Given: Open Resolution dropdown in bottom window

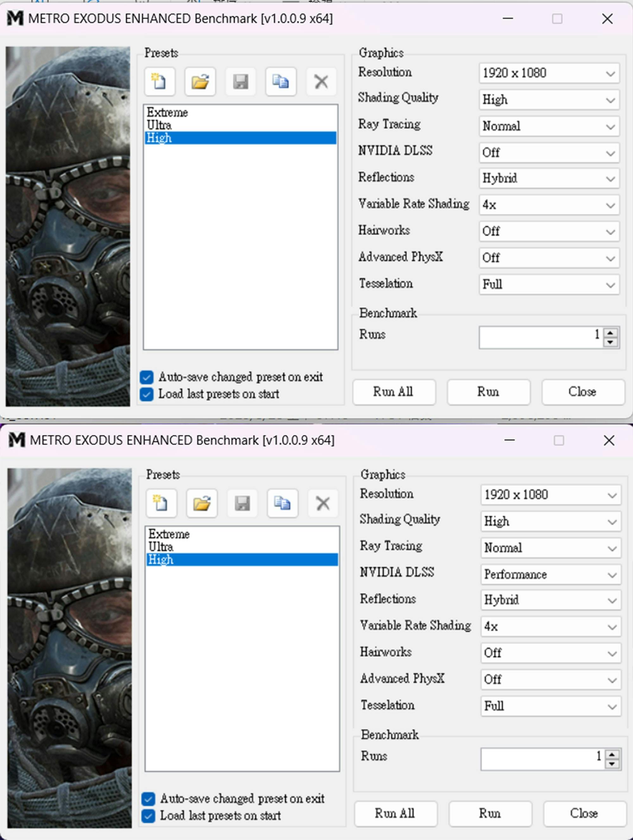Looking at the screenshot, I should (550, 495).
